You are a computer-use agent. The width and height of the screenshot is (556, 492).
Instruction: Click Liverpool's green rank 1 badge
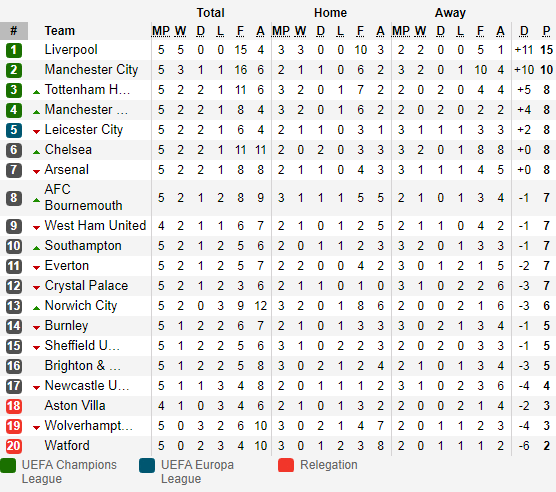pos(14,50)
